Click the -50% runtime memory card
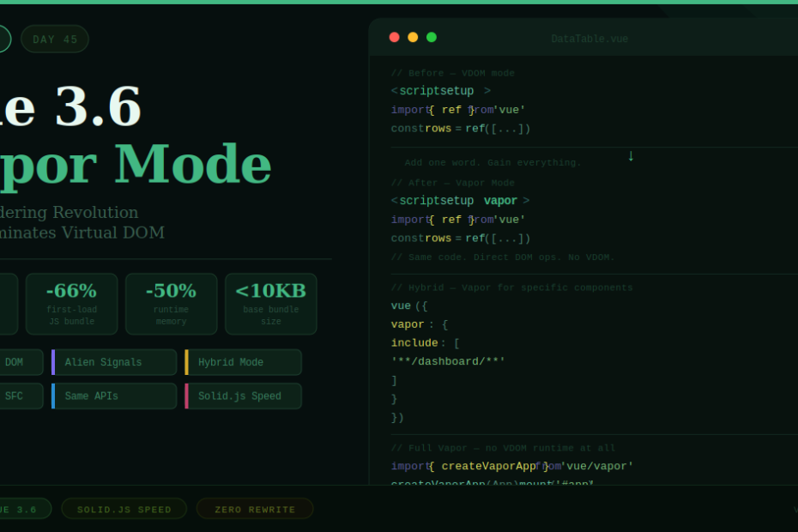Image resolution: width=798 pixels, height=532 pixels. pyautogui.click(x=171, y=304)
